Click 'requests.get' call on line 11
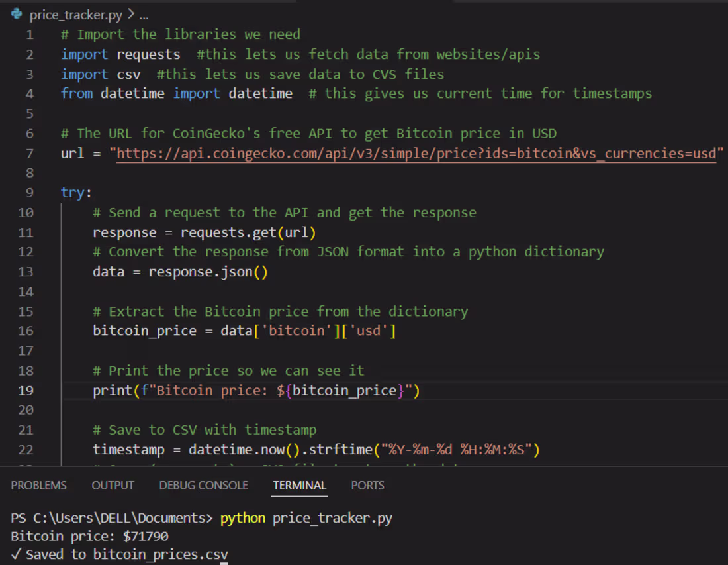Screen dimensions: 728x565 [228, 232]
